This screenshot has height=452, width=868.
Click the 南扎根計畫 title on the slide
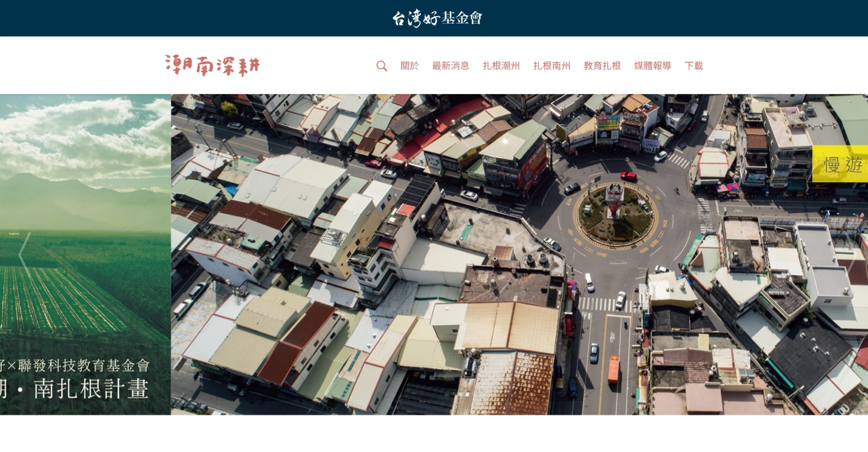91,389
